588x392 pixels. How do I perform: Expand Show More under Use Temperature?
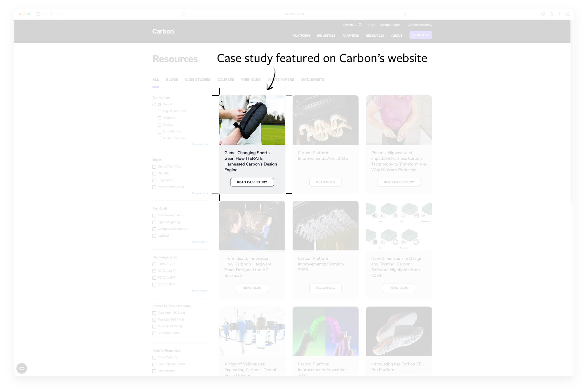(x=200, y=291)
